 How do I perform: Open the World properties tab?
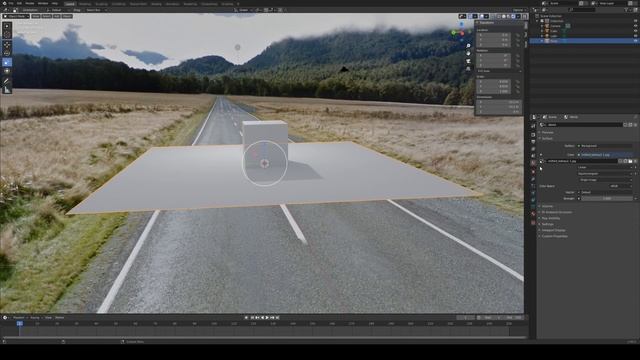click(x=533, y=162)
